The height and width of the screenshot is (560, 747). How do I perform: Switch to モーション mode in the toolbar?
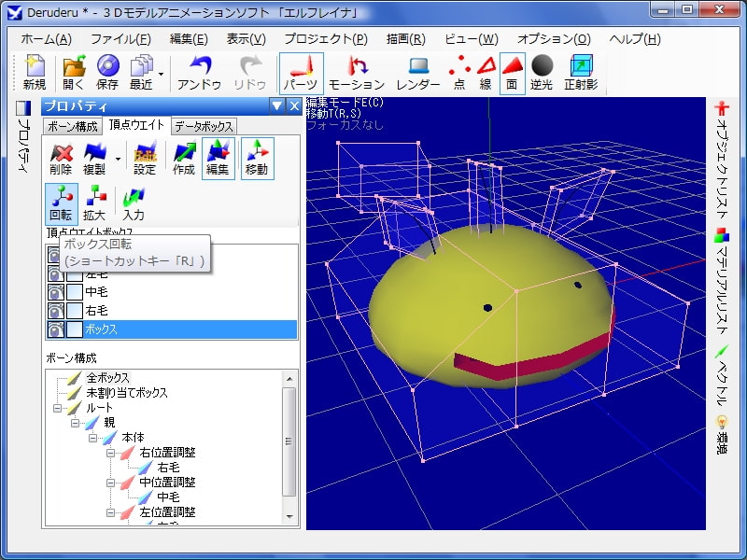tap(356, 74)
